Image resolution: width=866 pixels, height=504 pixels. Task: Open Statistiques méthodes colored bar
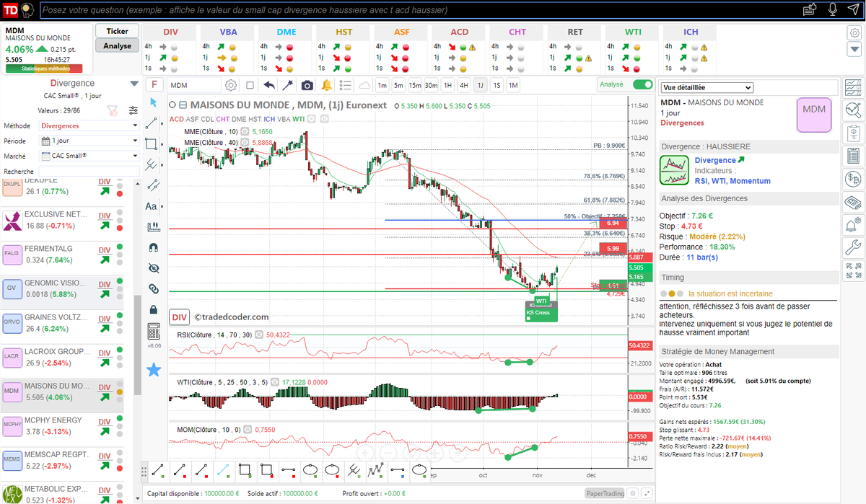click(x=43, y=68)
